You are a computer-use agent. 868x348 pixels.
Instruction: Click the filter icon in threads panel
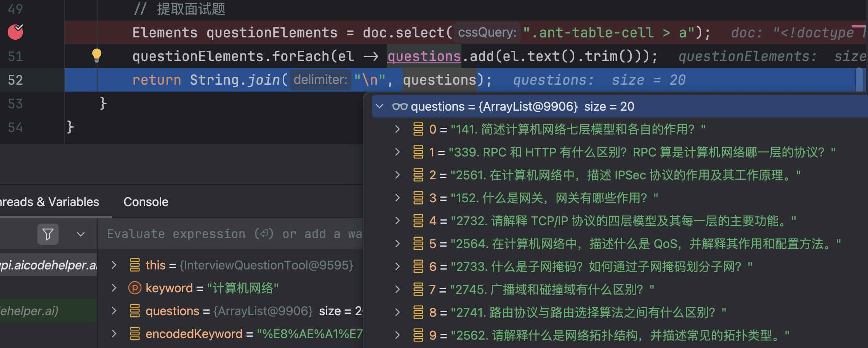[x=48, y=234]
